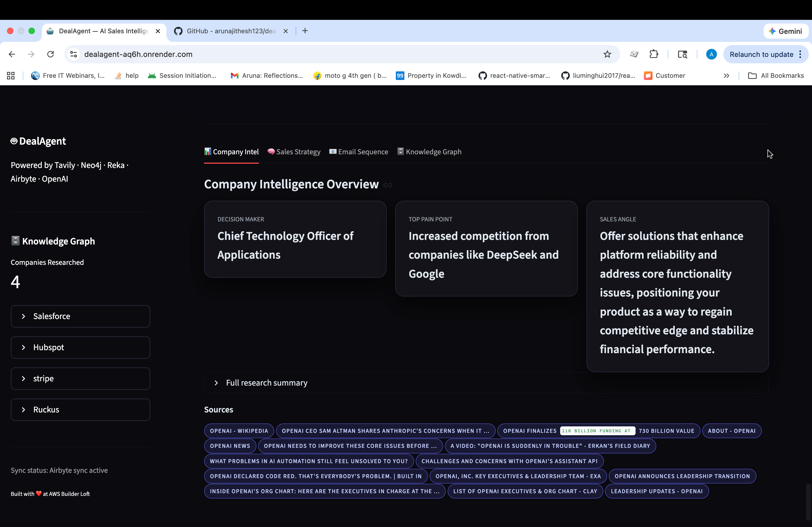Click the URL address field
This screenshot has width=812, height=527.
tap(307, 54)
